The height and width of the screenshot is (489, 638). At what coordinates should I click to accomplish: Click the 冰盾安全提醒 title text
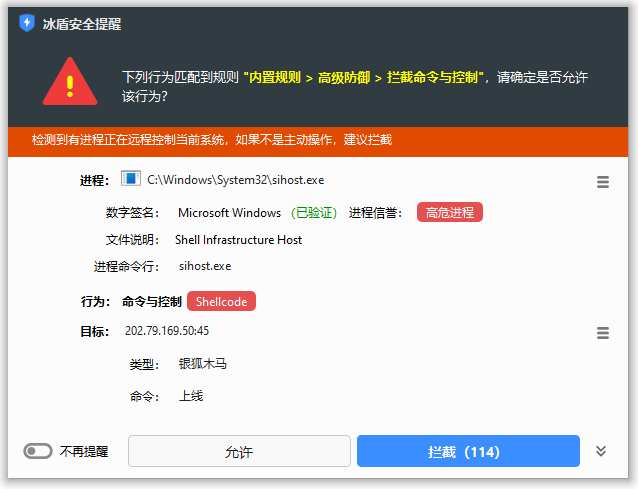point(83,23)
